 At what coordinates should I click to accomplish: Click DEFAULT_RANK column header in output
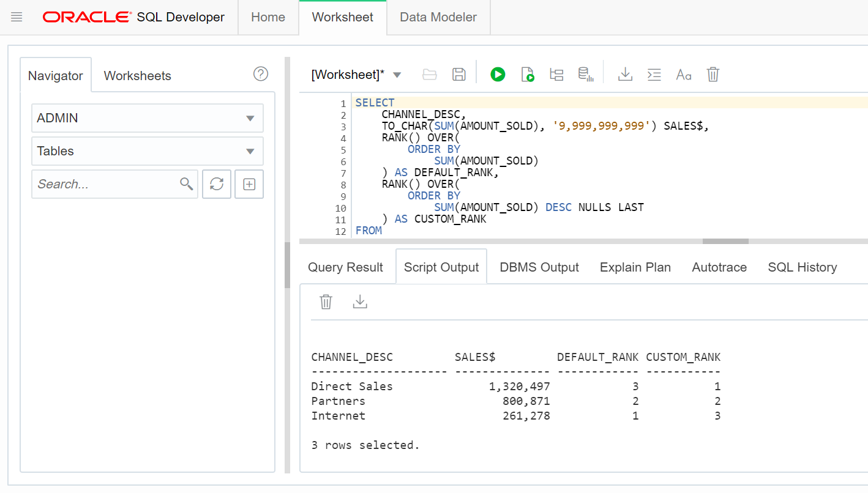coord(597,357)
